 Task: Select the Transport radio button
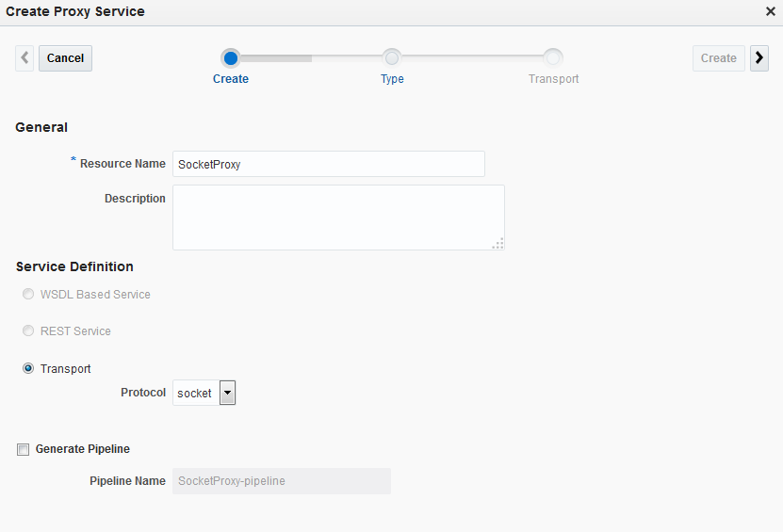click(x=28, y=368)
